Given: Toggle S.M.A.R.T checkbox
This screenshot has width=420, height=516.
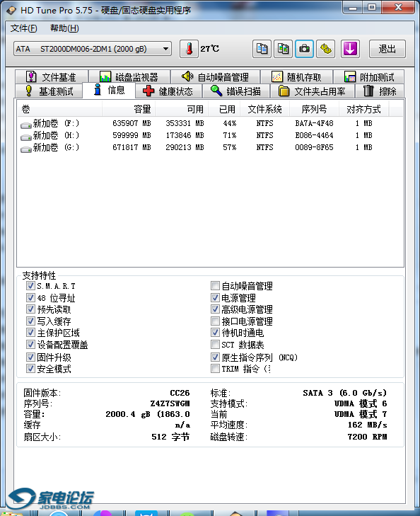Looking at the screenshot, I should pyautogui.click(x=30, y=286).
